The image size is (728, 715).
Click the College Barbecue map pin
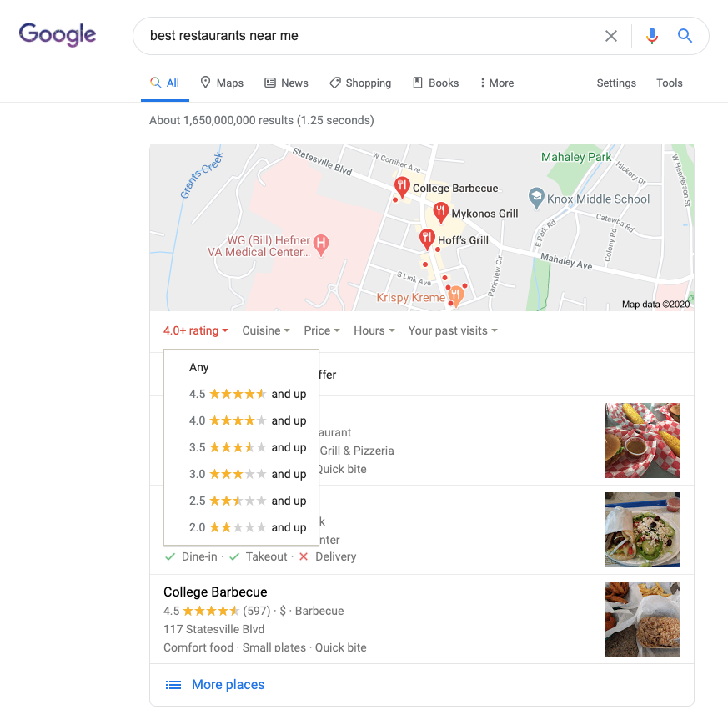[x=402, y=186]
